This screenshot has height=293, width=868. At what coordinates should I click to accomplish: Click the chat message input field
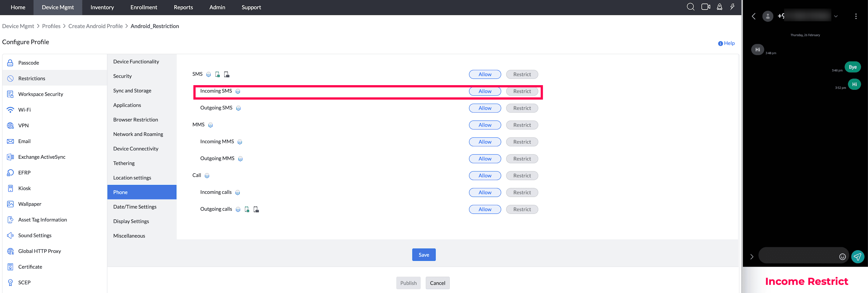803,256
